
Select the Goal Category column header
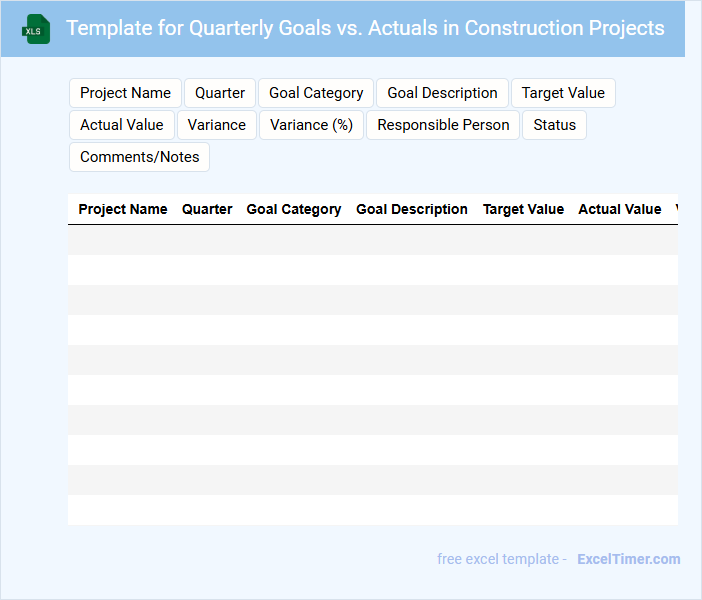(294, 209)
